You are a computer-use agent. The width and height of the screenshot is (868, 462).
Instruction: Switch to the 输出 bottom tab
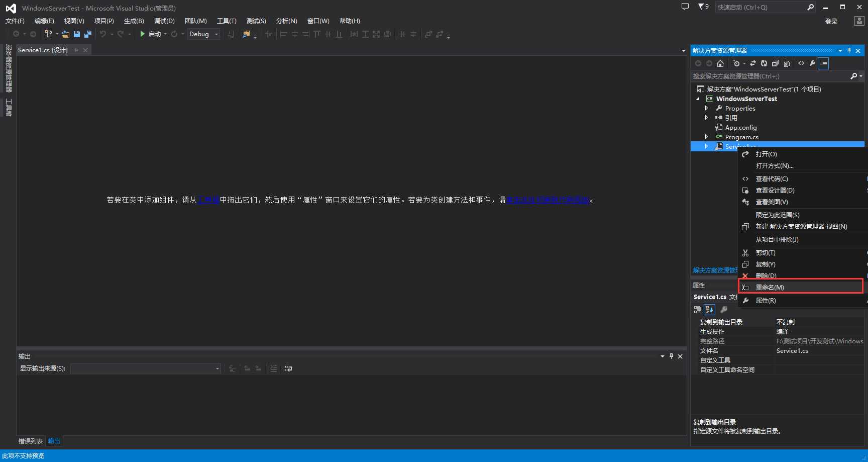point(54,441)
